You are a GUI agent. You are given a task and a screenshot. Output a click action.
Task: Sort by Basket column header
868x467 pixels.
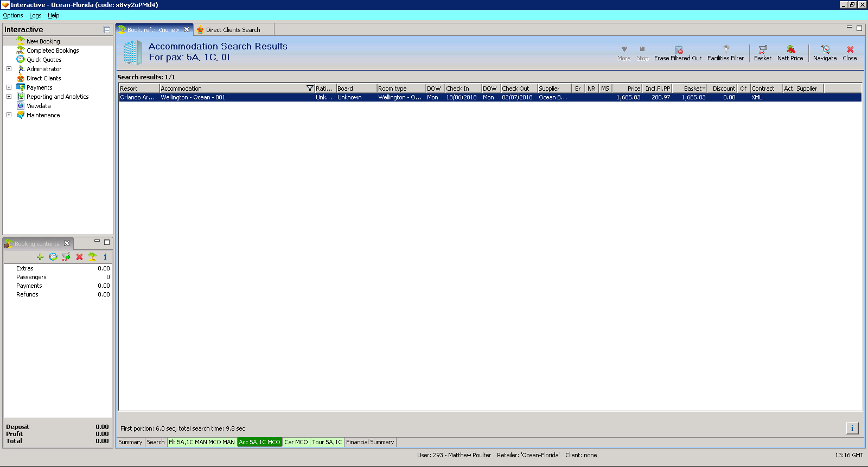pyautogui.click(x=690, y=89)
